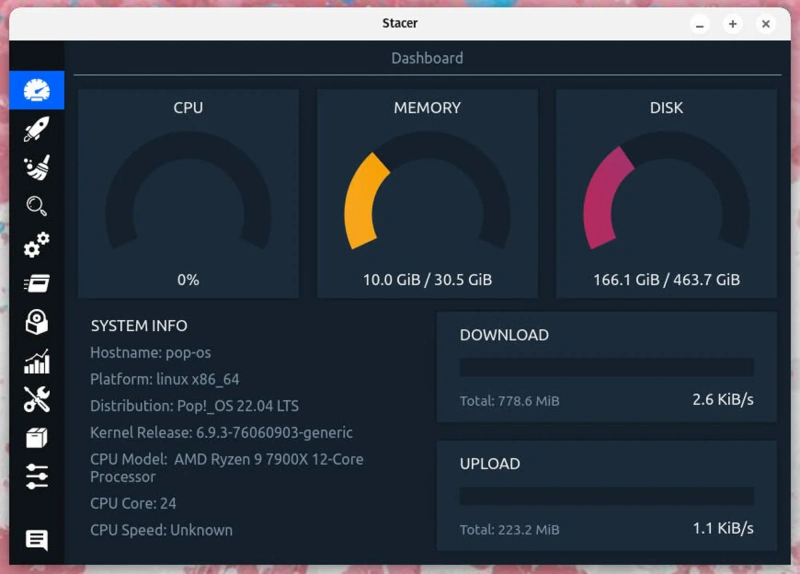Open Uninstaller package disc icon
This screenshot has width=800, height=574.
(37, 322)
